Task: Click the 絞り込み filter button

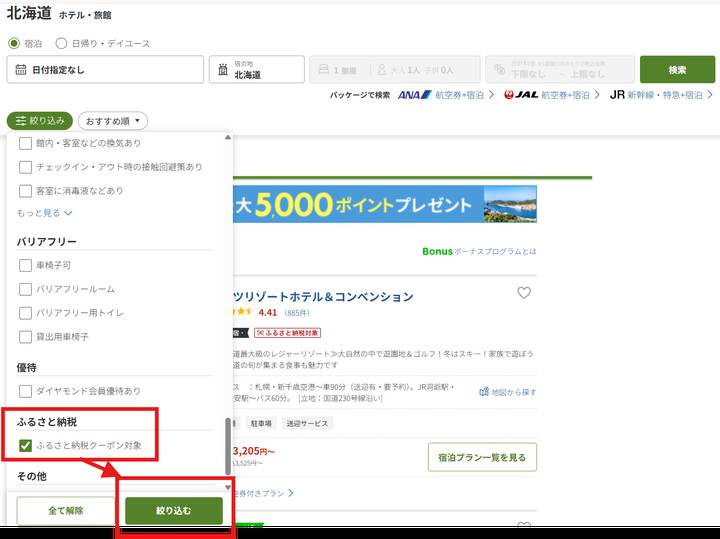Action: (40, 121)
